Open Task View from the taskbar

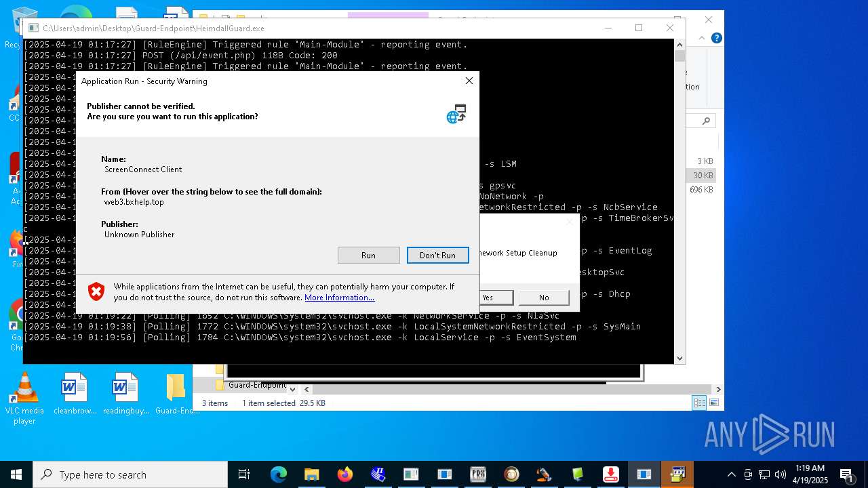pos(244,474)
